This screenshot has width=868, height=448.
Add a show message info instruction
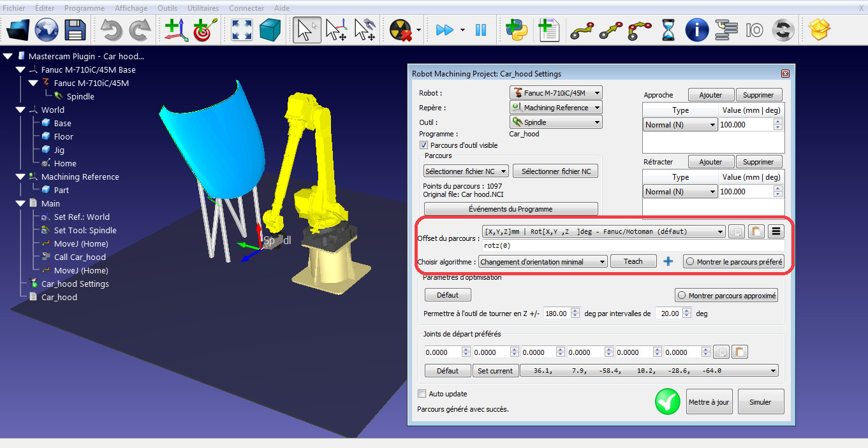click(697, 30)
